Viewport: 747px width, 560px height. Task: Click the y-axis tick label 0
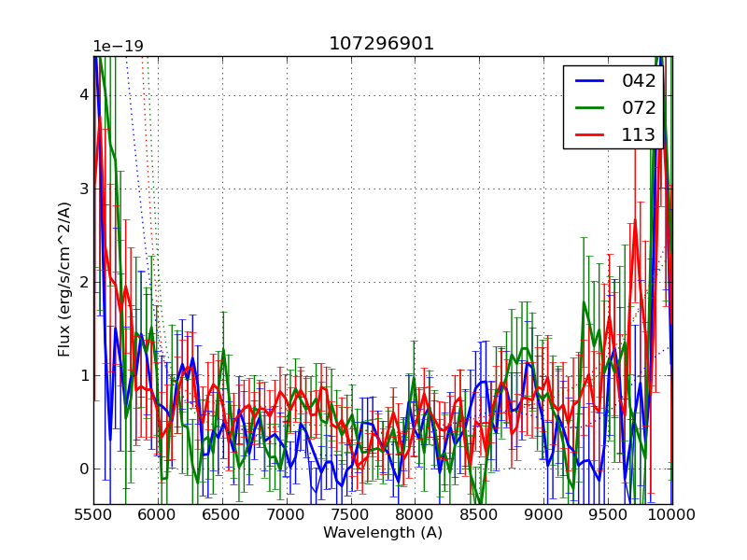83,469
